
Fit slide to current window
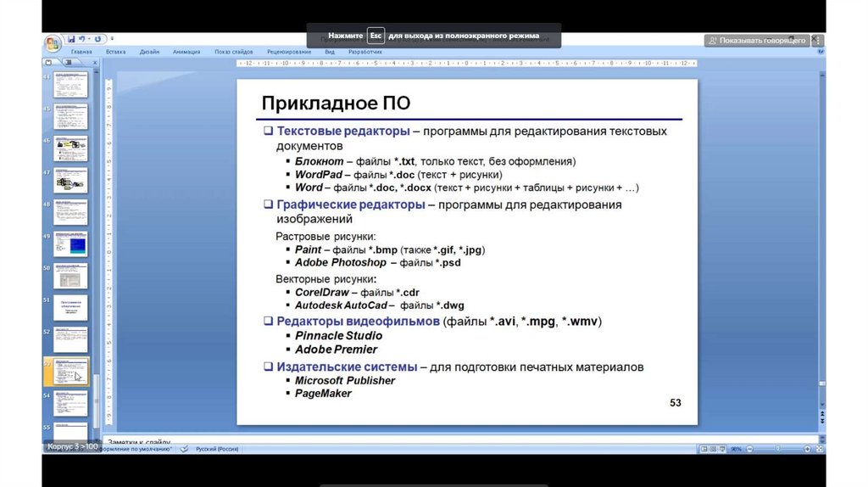(x=820, y=449)
